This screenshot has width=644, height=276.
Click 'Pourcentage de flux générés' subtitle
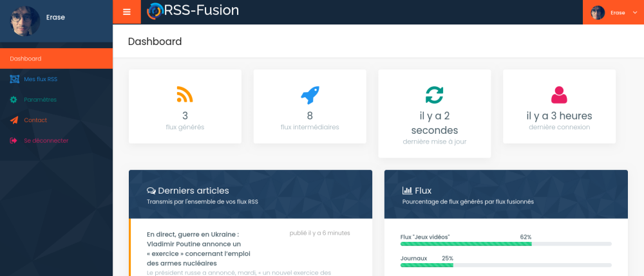(x=468, y=202)
